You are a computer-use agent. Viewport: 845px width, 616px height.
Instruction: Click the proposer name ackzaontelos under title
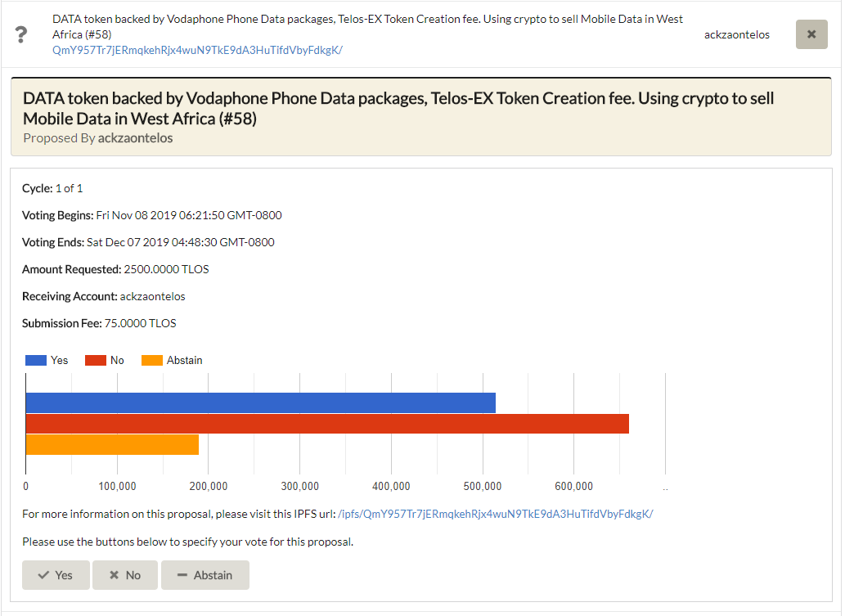pos(135,138)
